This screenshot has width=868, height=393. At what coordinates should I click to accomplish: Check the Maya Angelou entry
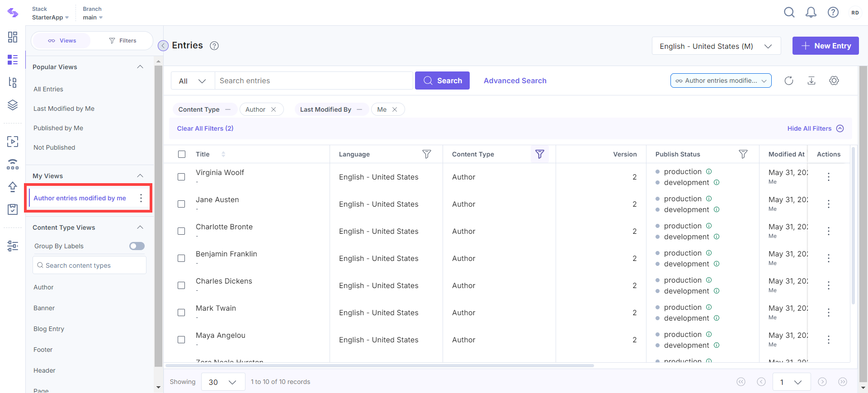pos(181,340)
